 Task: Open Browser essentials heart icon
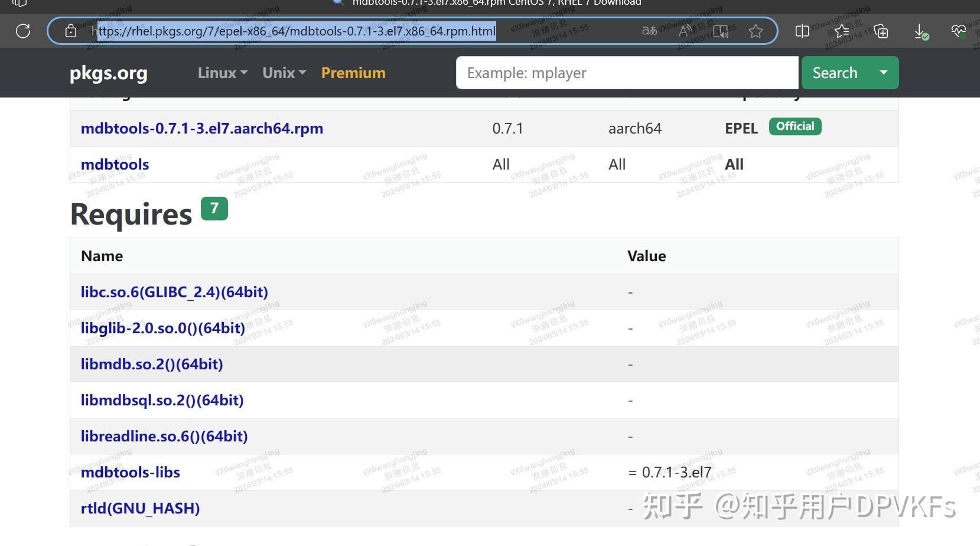point(958,31)
